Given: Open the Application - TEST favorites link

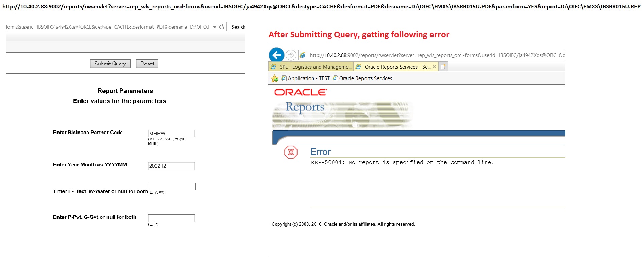Looking at the screenshot, I should pos(306,78).
